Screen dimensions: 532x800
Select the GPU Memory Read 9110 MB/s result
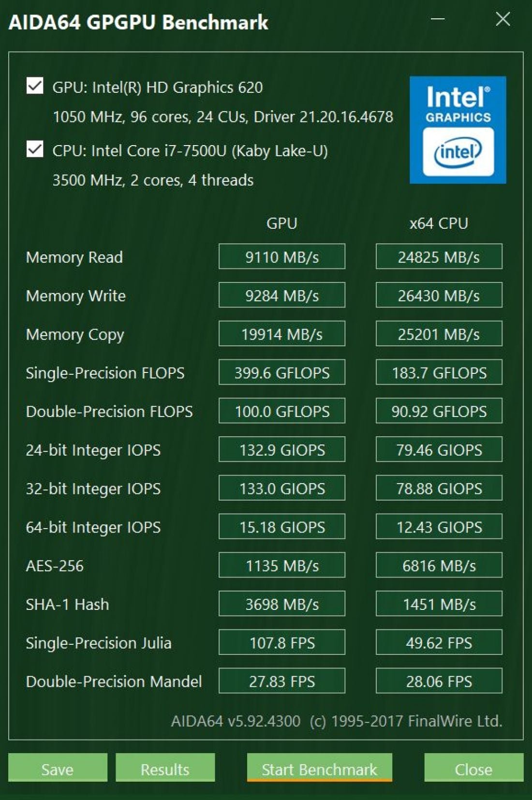click(x=282, y=256)
